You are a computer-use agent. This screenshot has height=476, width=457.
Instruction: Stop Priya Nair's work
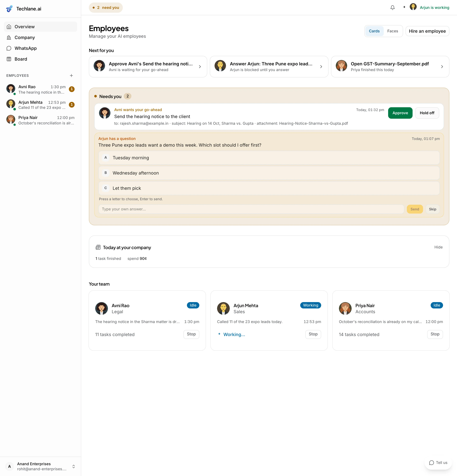(x=435, y=334)
